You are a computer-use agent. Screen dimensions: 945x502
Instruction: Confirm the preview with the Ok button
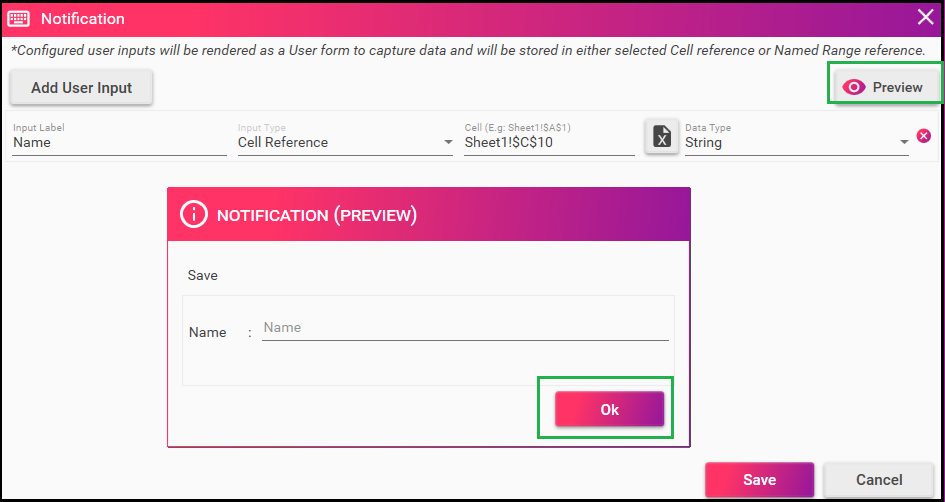(609, 409)
